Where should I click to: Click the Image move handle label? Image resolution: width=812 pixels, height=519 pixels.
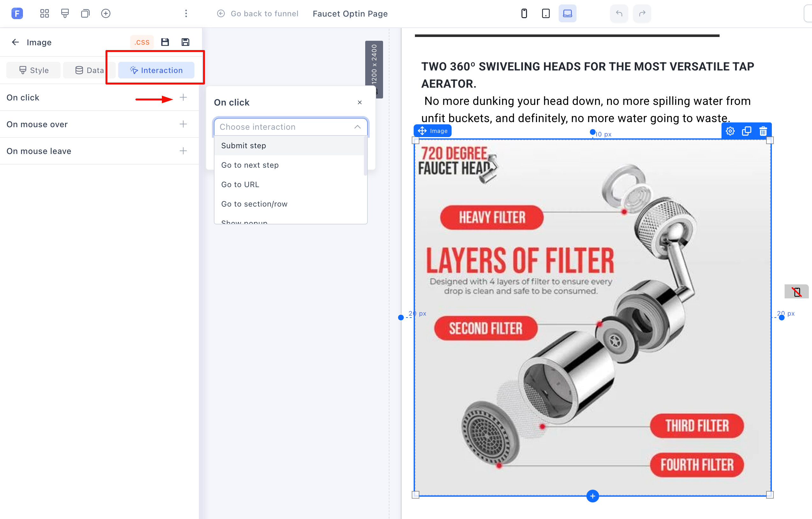433,131
